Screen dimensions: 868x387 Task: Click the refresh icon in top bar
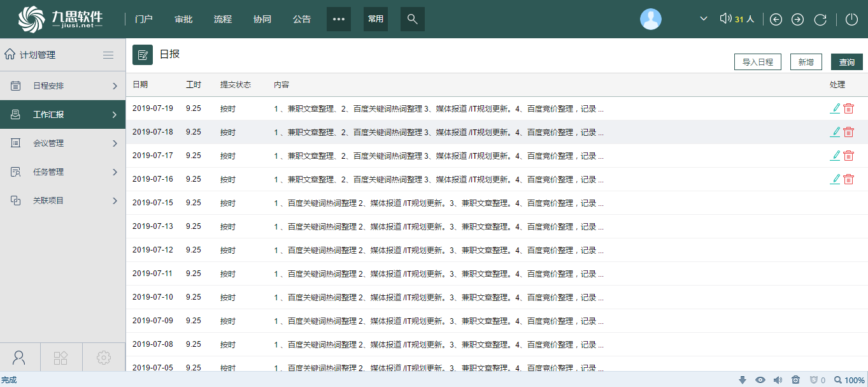(820, 19)
